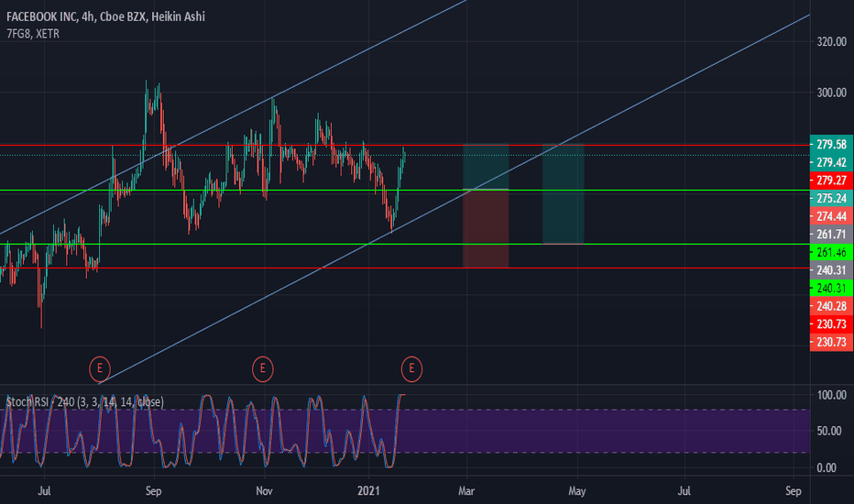Viewport: 854px width, 504px height.
Task: Select the 274.44 price label
Action: [832, 216]
